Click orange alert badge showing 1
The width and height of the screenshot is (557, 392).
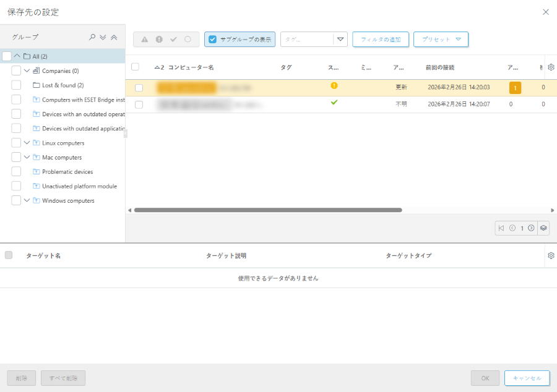515,88
